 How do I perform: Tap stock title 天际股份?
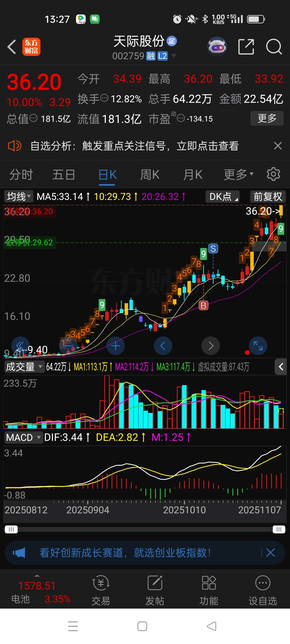pyautogui.click(x=139, y=41)
